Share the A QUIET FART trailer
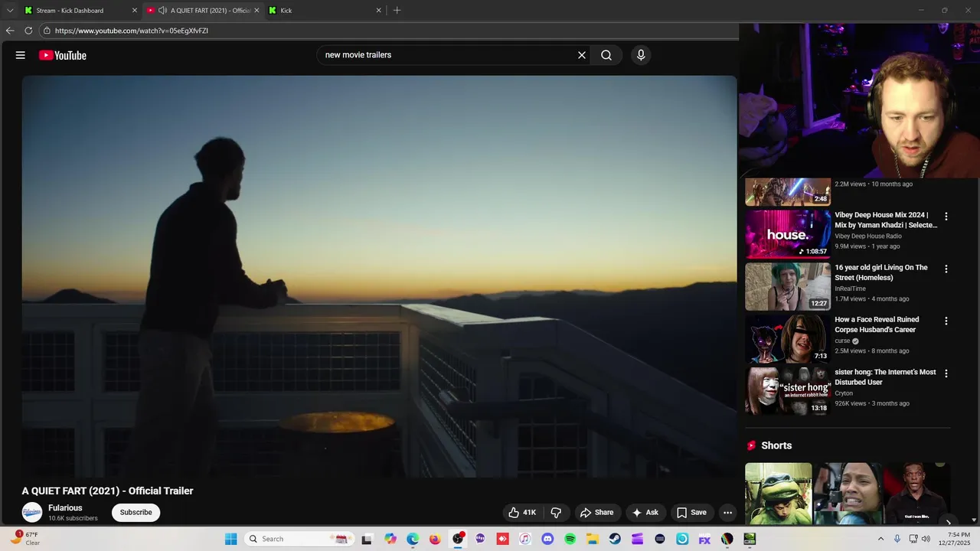The height and width of the screenshot is (551, 980). 596,513
